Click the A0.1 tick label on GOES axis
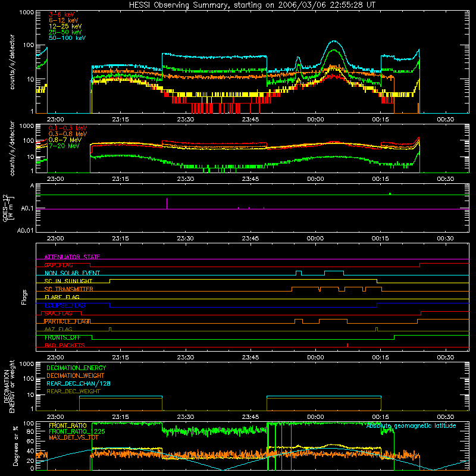Viewport: 476px width, 476px height. click(27, 209)
